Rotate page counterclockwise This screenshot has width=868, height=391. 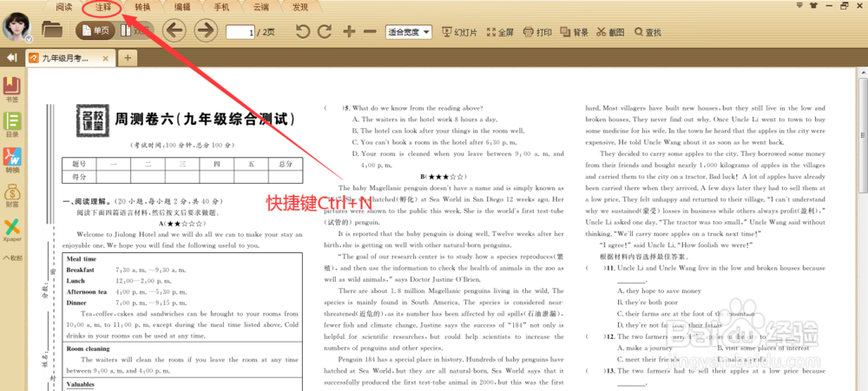pyautogui.click(x=302, y=31)
